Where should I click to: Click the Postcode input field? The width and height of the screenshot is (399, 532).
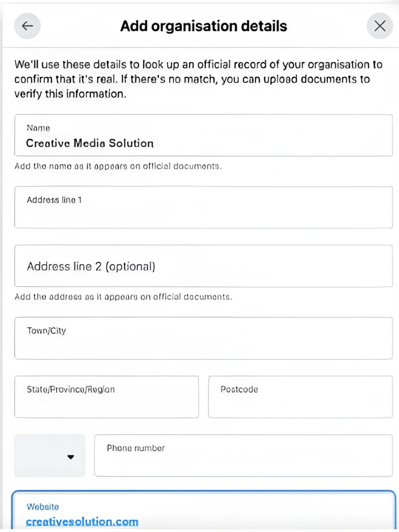click(300, 397)
